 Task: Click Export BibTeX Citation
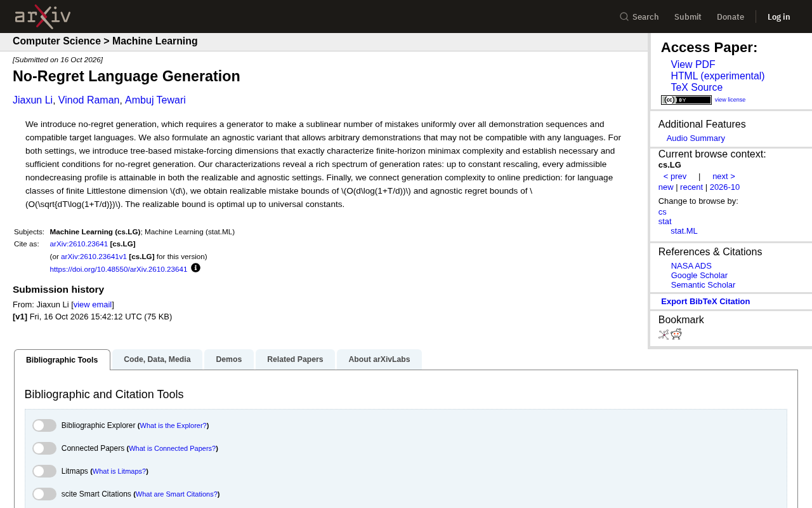pos(705,302)
